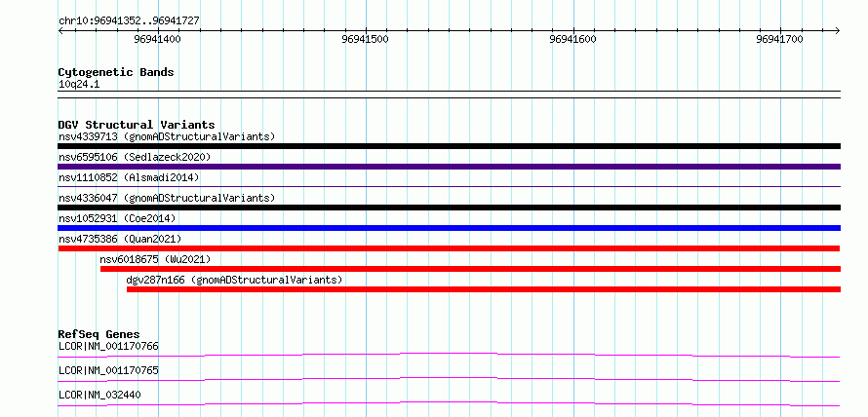Open LCOR|NM_001170766 transcript label
868x417 pixels.
[108, 347]
